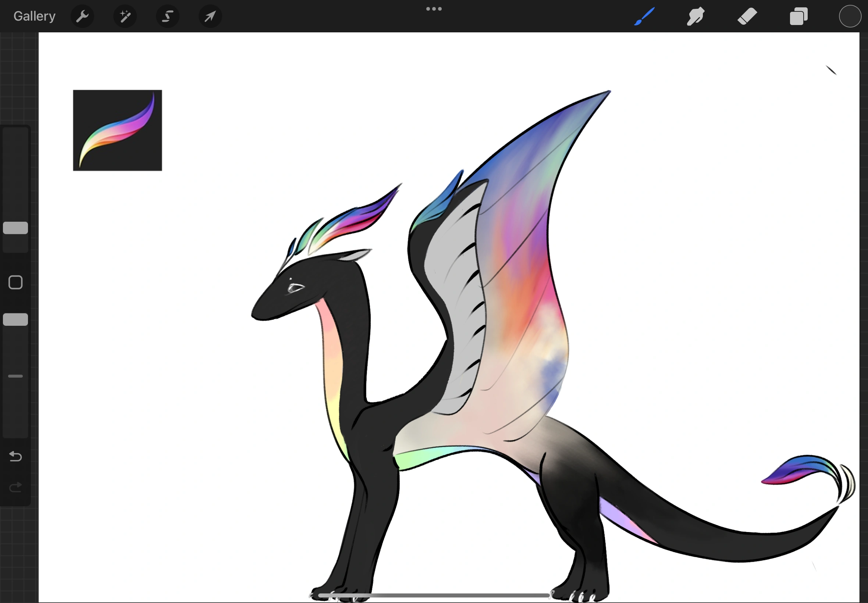Redo the last undone action
The image size is (868, 603).
coord(15,488)
